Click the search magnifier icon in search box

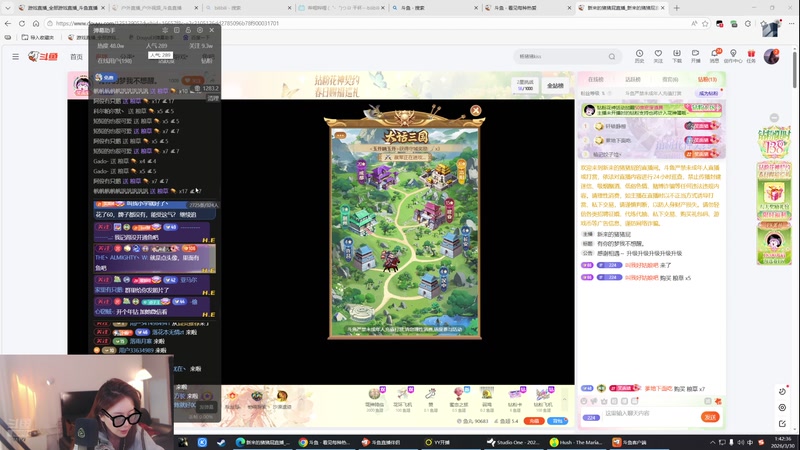click(x=612, y=57)
